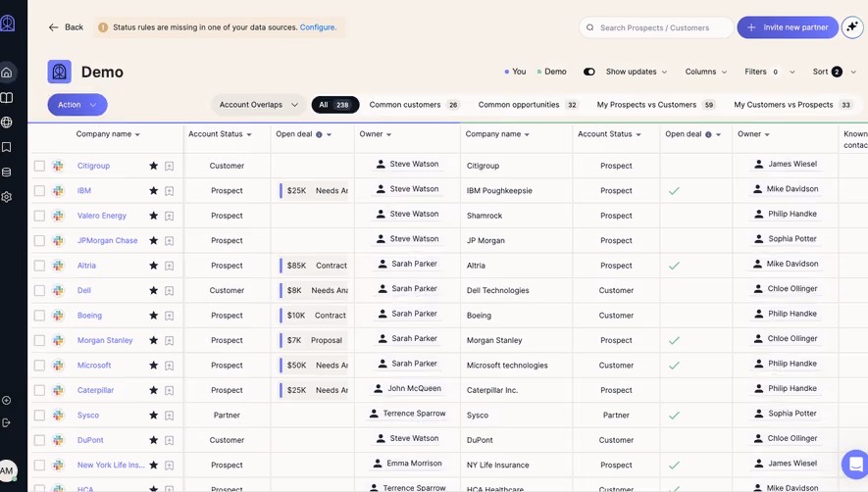This screenshot has width=868, height=492.
Task: Open the book icon in sidebar
Action: coord(7,98)
